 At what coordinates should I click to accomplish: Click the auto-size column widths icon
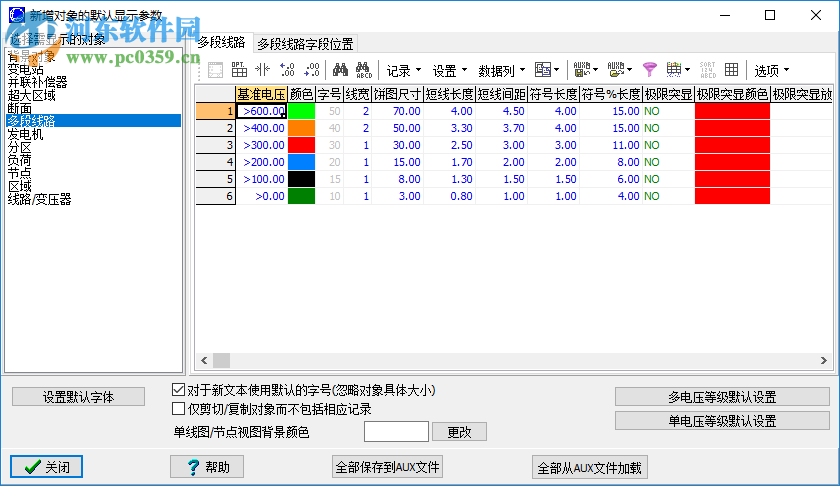(262, 70)
